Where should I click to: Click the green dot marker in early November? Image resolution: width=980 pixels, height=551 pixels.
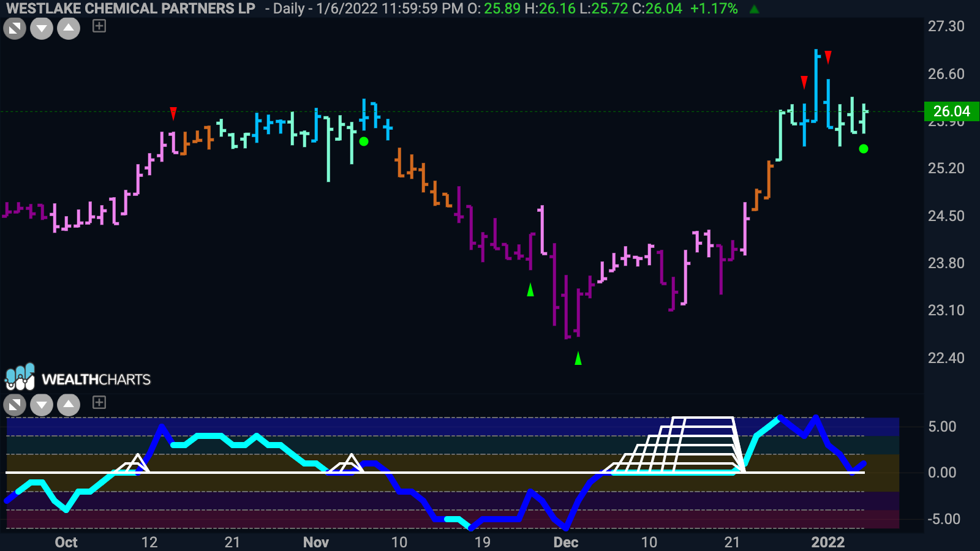coord(364,141)
